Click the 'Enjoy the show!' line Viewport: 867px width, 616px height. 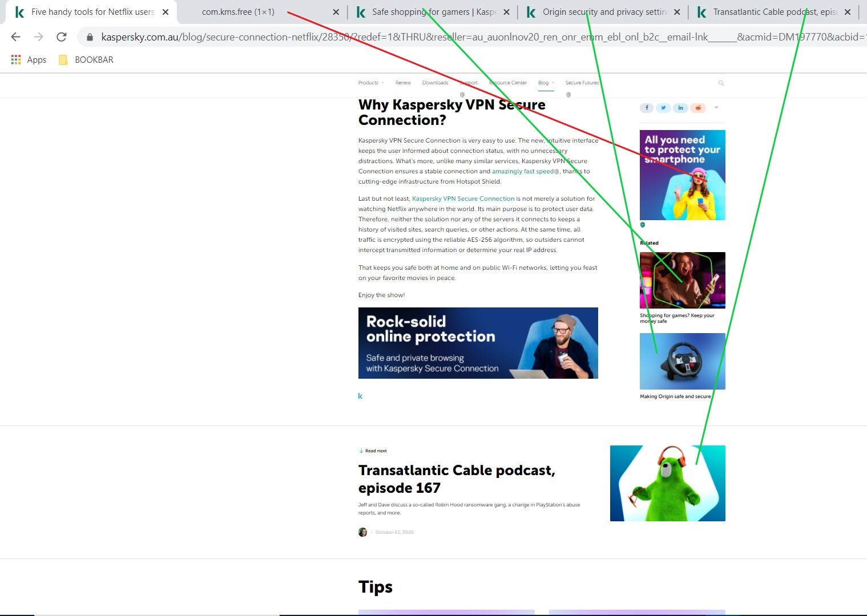pyautogui.click(x=382, y=295)
